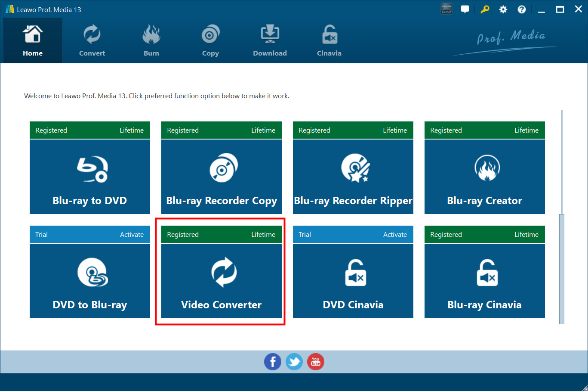Open the Blu-ray Cinavia module
588x391 pixels.
[x=484, y=281]
